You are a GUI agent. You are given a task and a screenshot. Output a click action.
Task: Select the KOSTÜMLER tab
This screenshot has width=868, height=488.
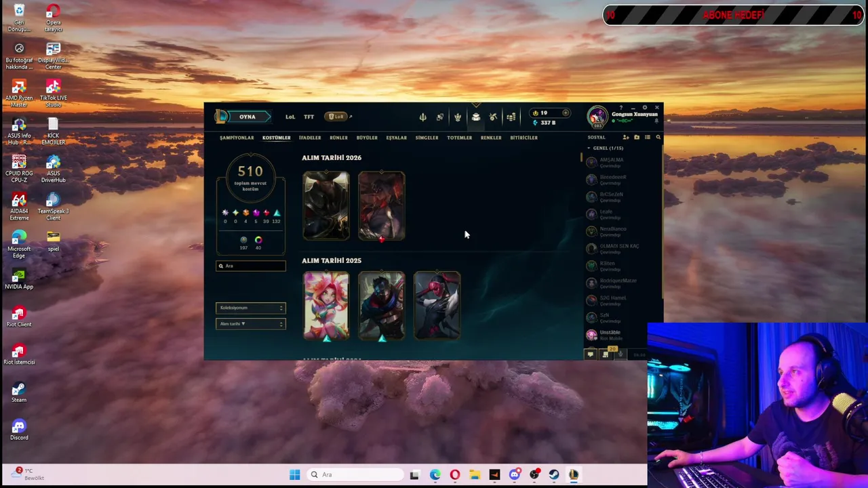click(277, 138)
